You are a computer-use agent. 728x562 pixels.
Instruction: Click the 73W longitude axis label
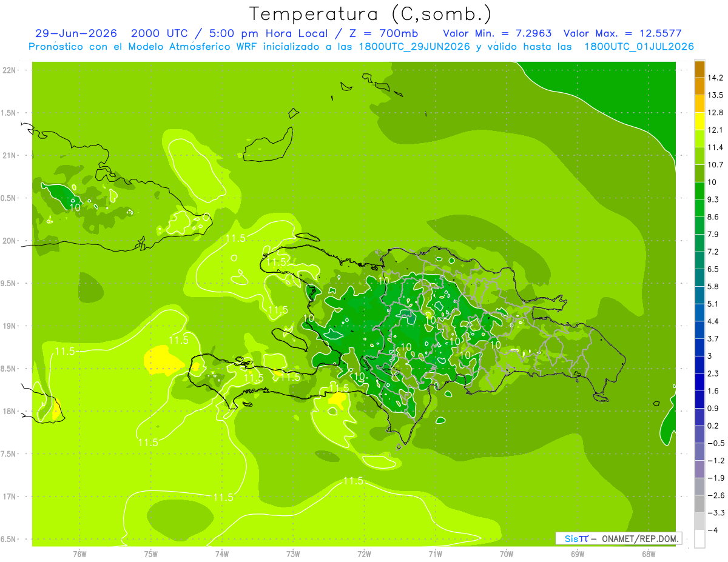293,554
